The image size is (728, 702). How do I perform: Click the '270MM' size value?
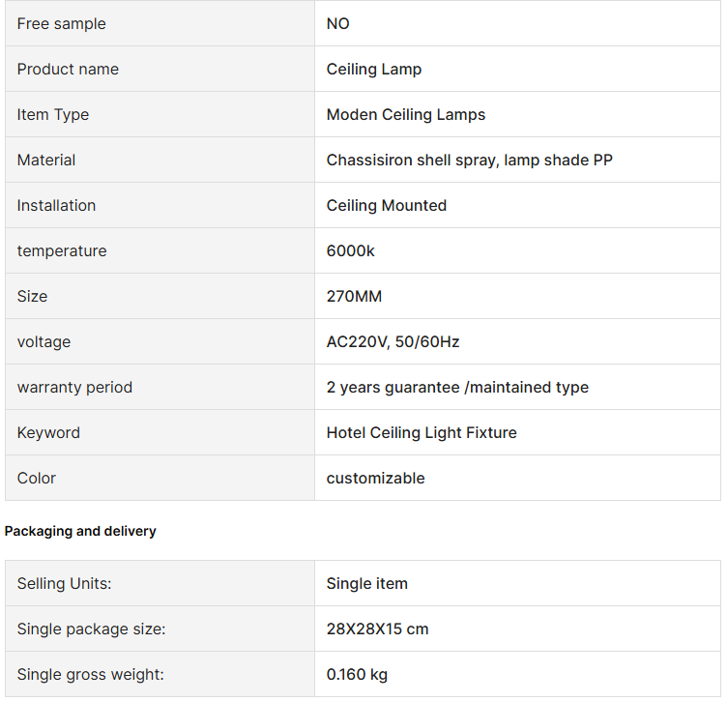coord(355,296)
